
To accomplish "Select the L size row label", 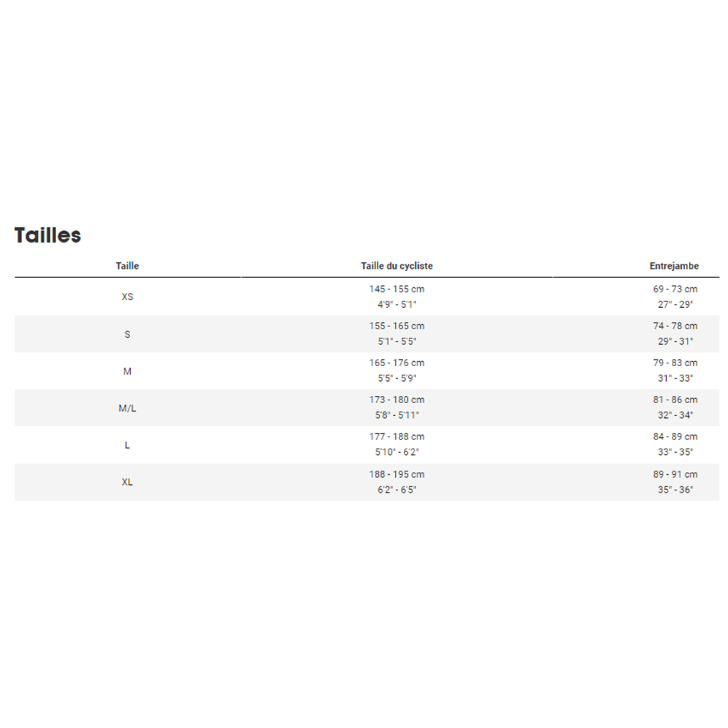I will click(127, 445).
